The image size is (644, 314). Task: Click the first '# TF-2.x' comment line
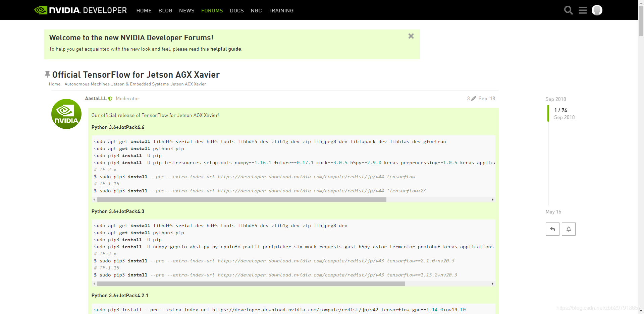[105, 170]
